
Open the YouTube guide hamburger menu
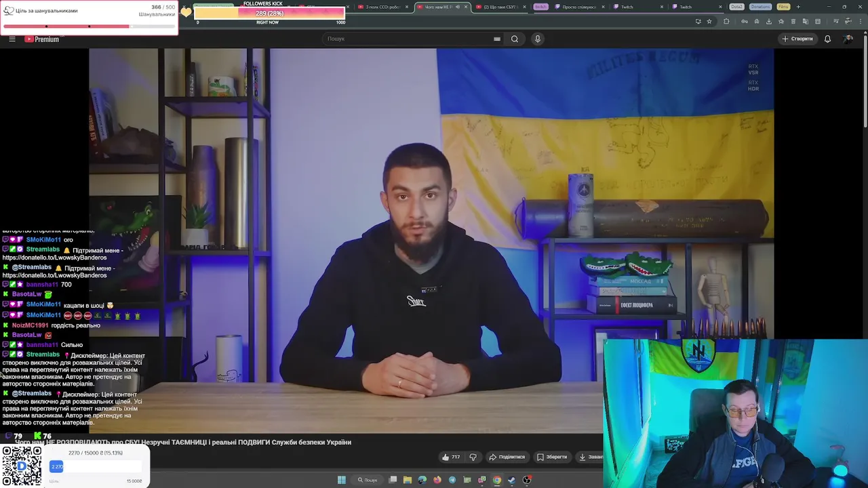coord(12,39)
